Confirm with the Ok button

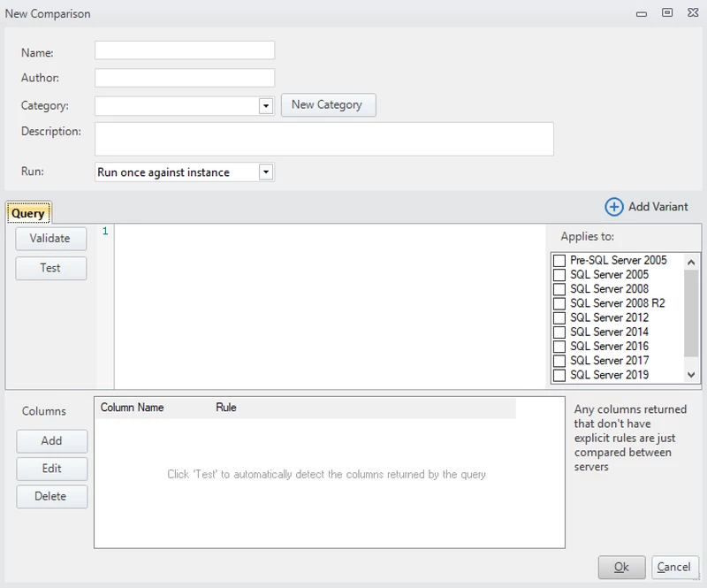point(621,567)
